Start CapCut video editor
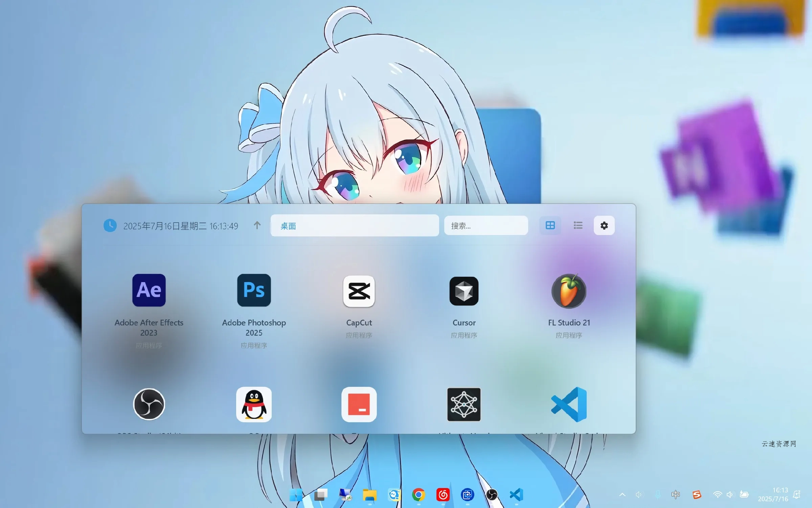 coord(359,291)
